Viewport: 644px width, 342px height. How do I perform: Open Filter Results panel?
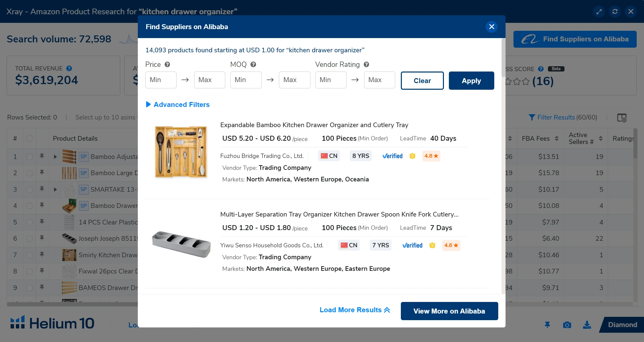pyautogui.click(x=563, y=118)
